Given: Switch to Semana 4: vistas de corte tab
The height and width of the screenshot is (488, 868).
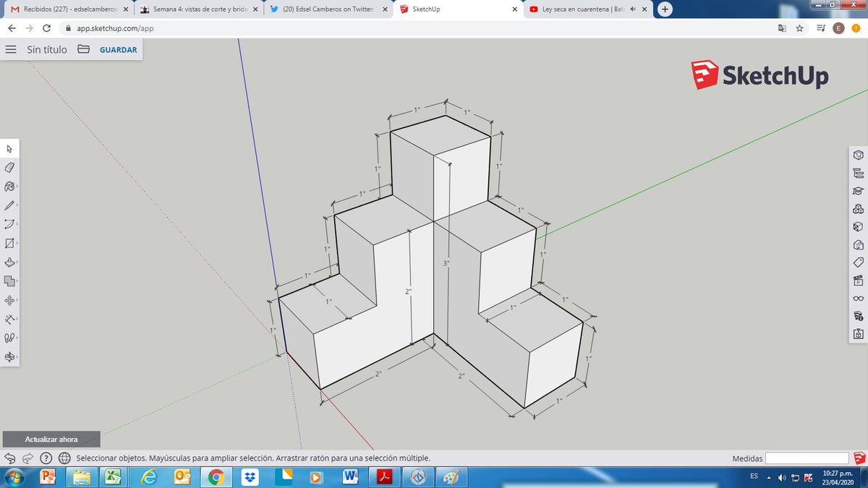Looking at the screenshot, I should tap(199, 9).
